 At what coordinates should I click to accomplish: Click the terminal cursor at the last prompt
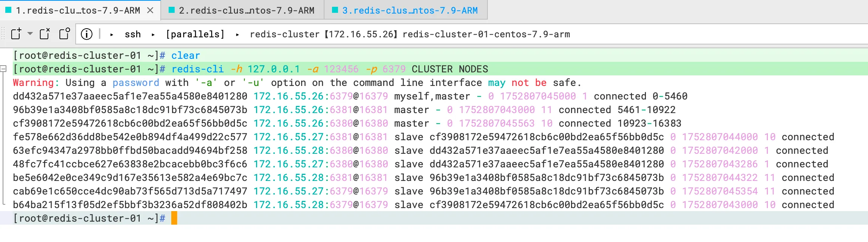point(174,218)
